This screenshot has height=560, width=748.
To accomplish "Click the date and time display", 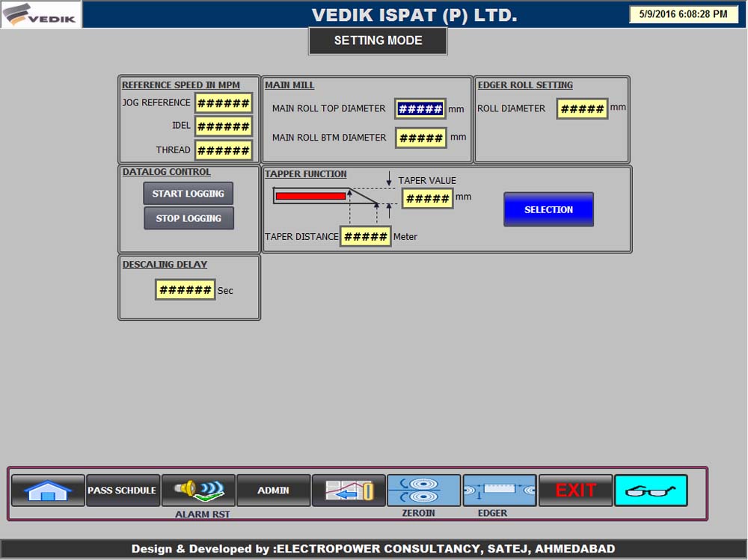I will 683,14.
